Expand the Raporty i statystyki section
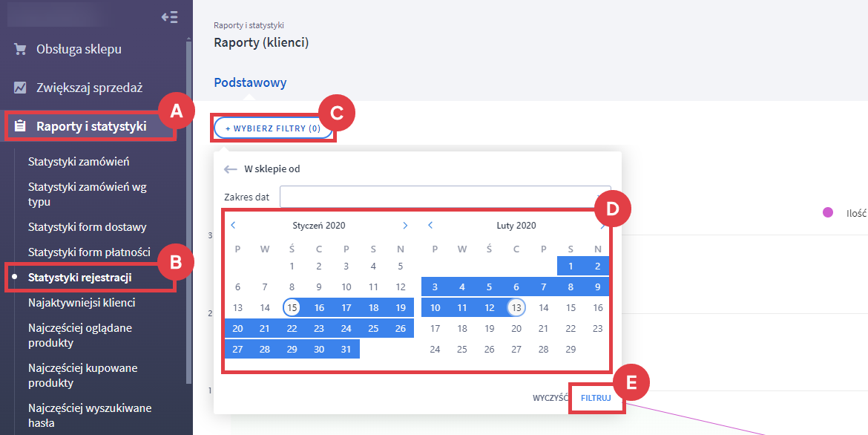Viewport: 868px width, 435px height. (x=91, y=126)
